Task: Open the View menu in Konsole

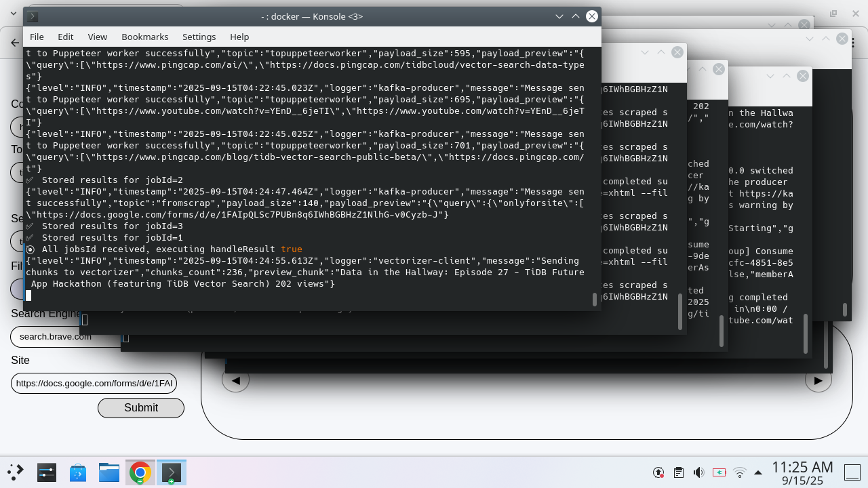Action: (97, 37)
